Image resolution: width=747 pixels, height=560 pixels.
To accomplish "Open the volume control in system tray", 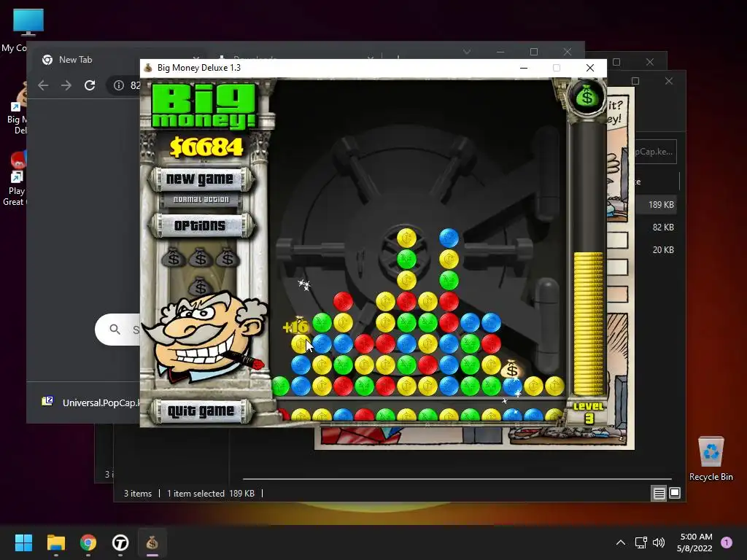I will (x=659, y=542).
